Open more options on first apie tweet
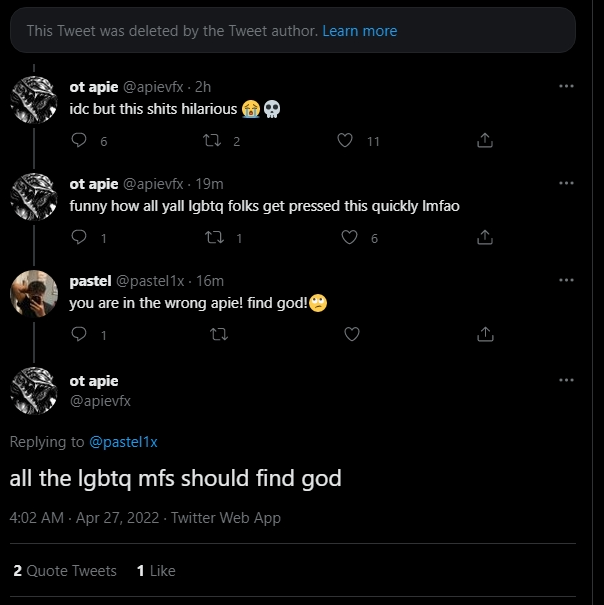The height and width of the screenshot is (605, 604). pos(566,87)
